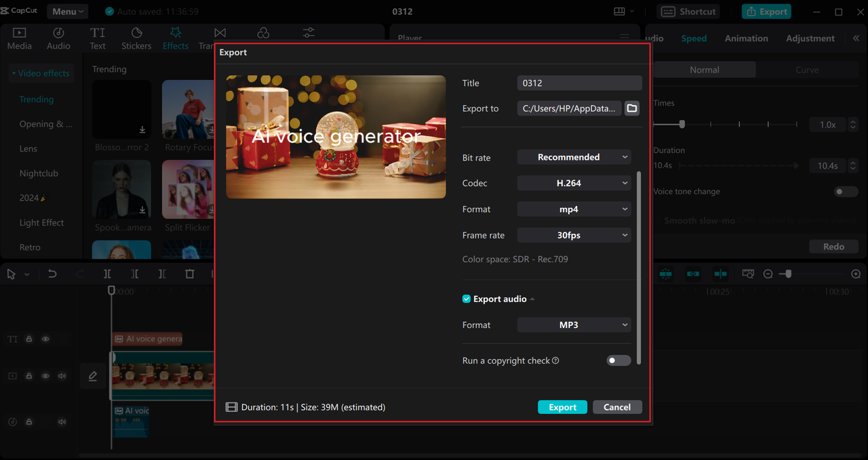
Task: Open the Stickers panel
Action: point(136,39)
